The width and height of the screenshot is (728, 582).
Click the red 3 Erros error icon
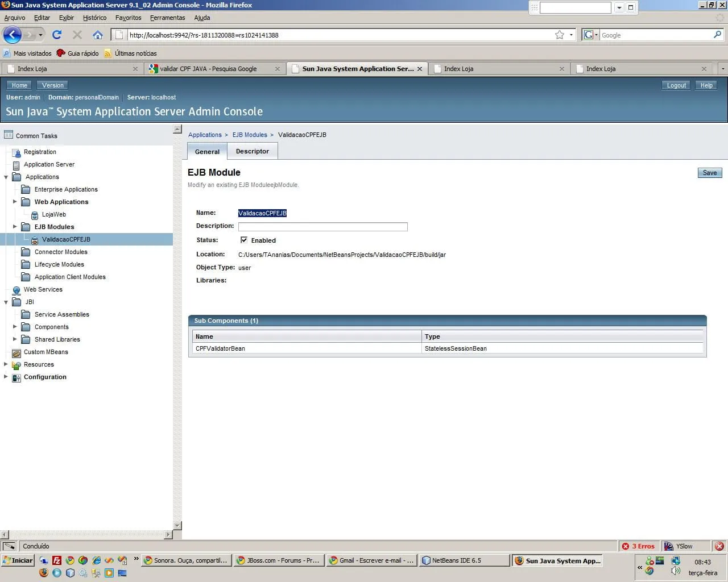click(x=626, y=546)
